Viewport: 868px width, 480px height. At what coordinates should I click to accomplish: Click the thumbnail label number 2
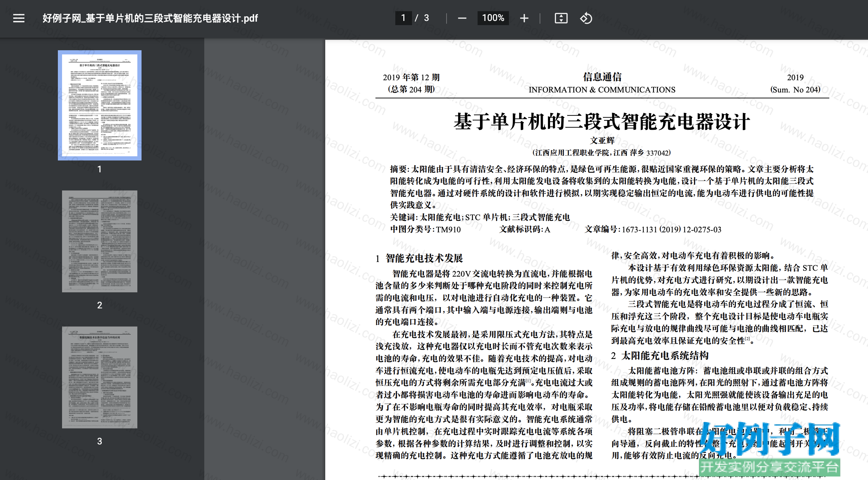[100, 305]
